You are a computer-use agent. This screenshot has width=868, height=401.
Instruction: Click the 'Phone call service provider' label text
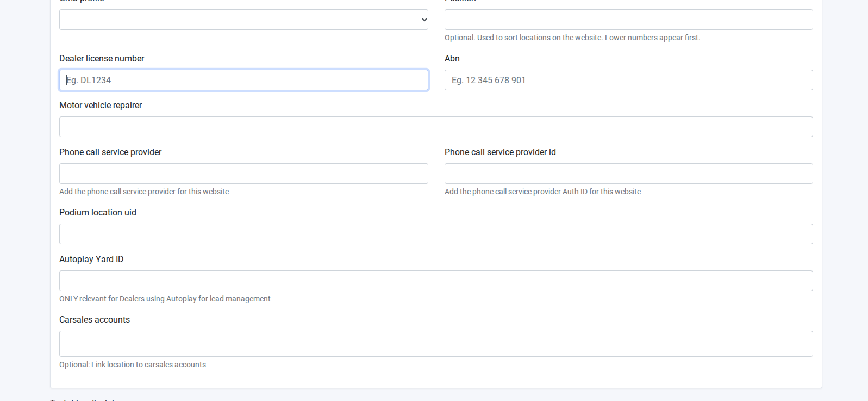pos(110,152)
